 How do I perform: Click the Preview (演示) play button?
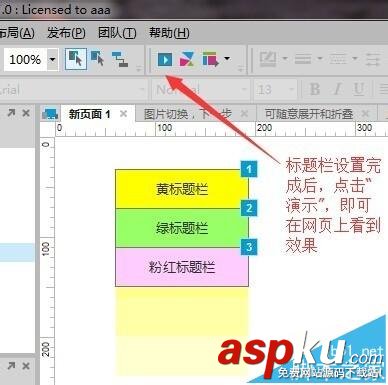click(165, 60)
